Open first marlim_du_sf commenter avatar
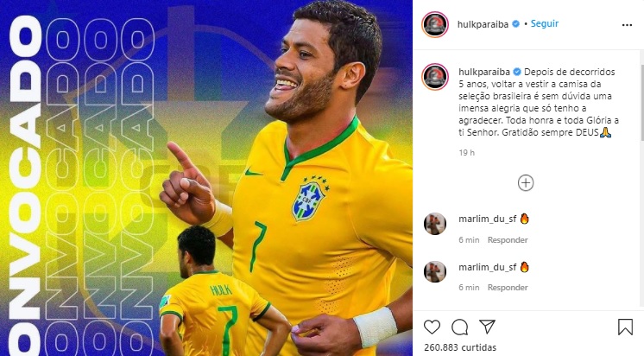Viewport: 644px width, 356px height. coord(435,224)
